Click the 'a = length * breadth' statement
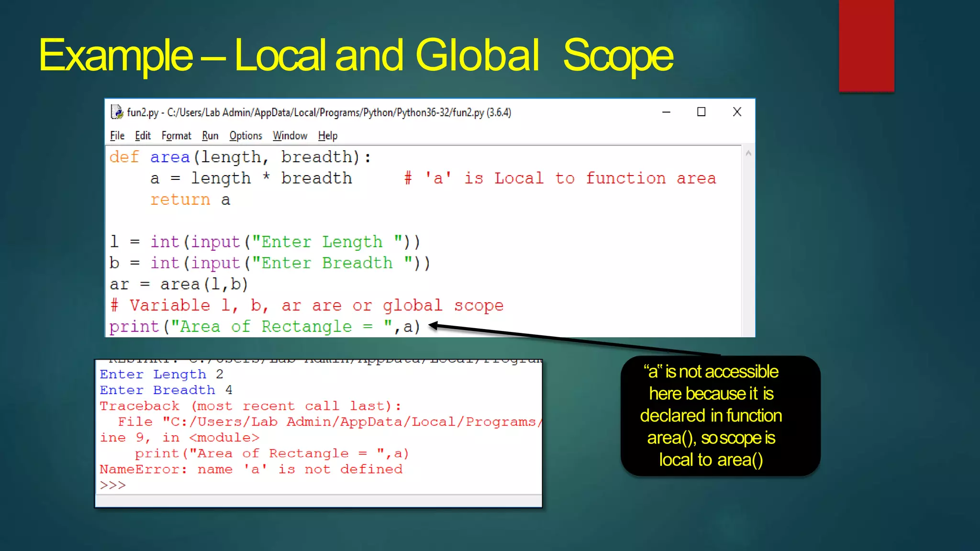The image size is (980, 551). click(251, 178)
